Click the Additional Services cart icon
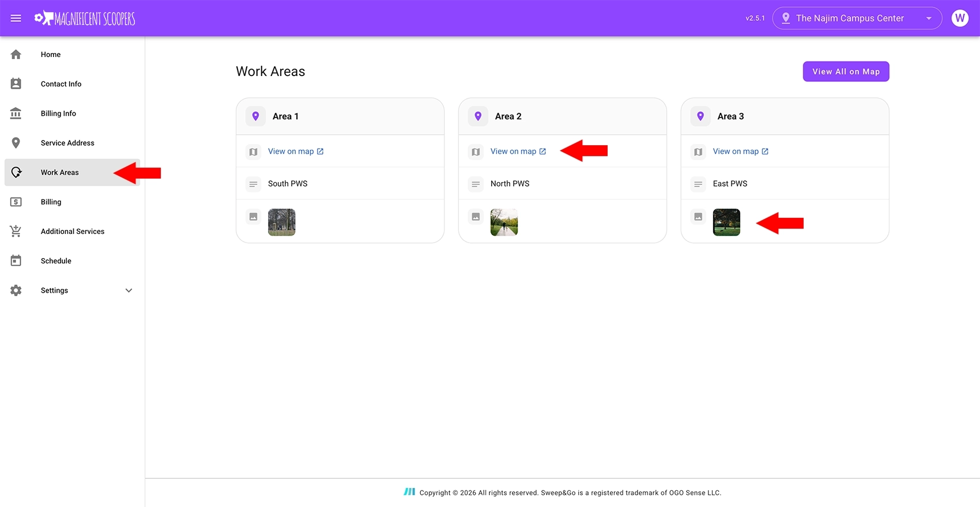 click(x=16, y=232)
